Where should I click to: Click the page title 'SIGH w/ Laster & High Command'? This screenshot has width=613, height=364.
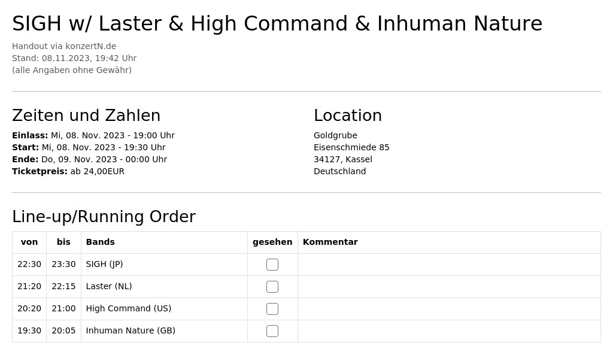pyautogui.click(x=180, y=23)
